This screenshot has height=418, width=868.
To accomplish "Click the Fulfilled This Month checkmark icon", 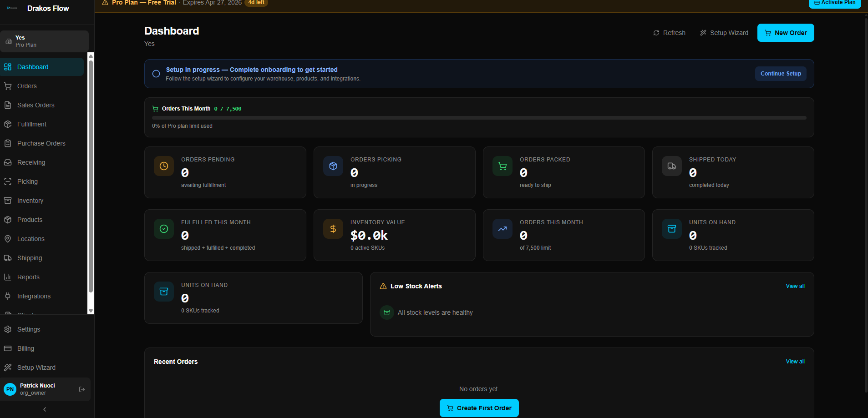I will (x=164, y=229).
